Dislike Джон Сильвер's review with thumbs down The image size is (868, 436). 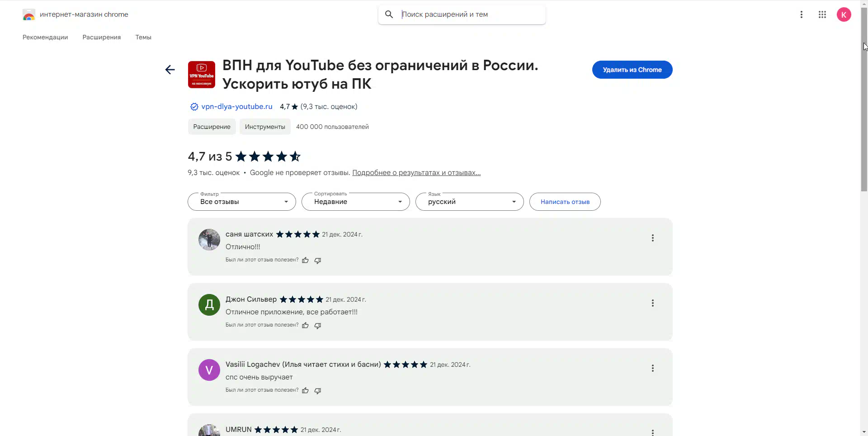(x=318, y=325)
